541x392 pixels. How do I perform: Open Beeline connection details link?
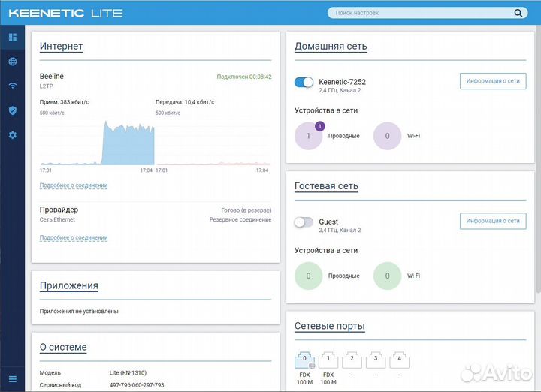click(x=74, y=185)
